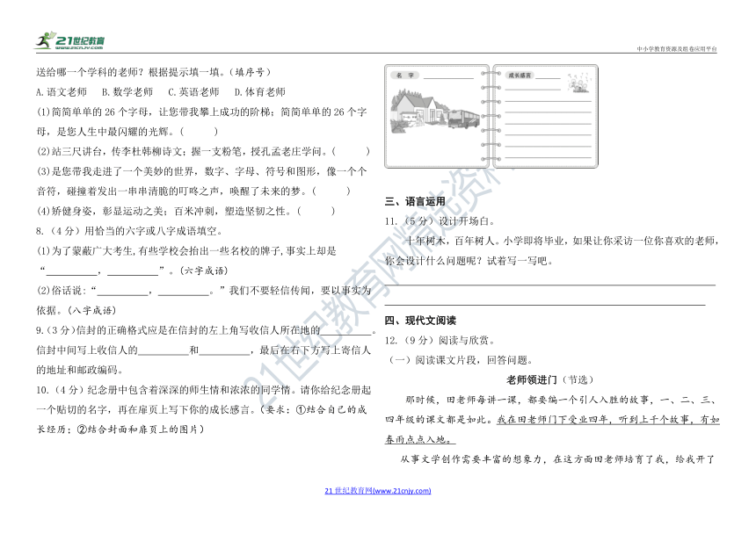Click the sentence starting 十年树木,百年树人
Screen dimensions: 756x534
point(552,251)
